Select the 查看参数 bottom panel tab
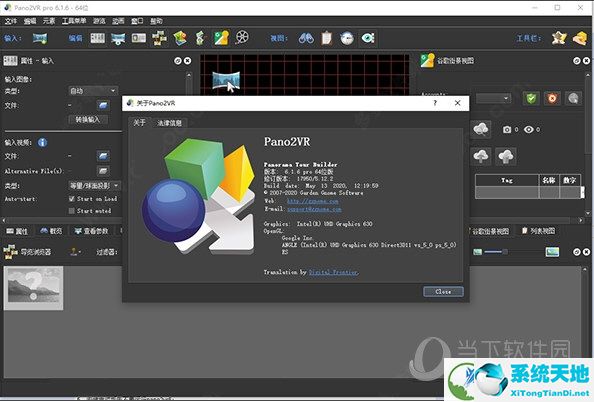 click(91, 231)
